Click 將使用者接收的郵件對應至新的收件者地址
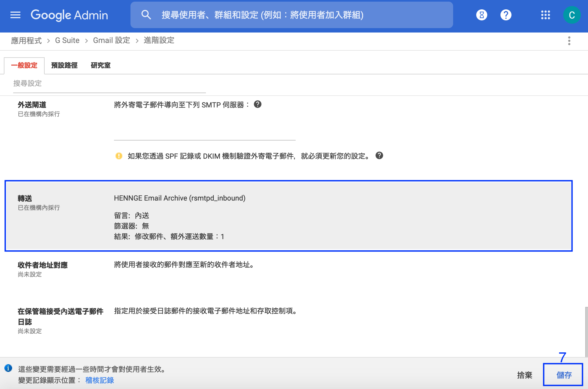The image size is (588, 389). 184,265
